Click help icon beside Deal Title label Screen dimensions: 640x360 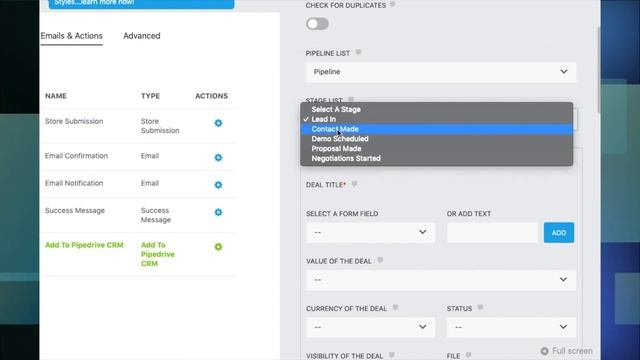[x=354, y=184]
